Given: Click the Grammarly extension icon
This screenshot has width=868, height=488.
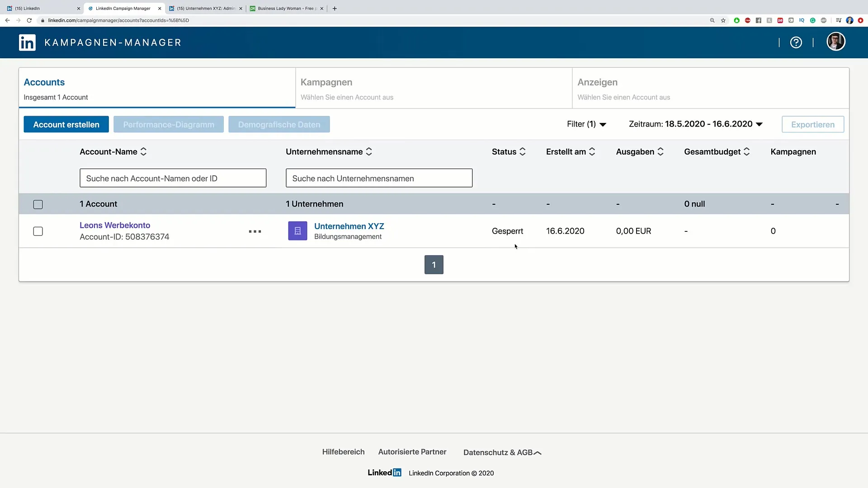Looking at the screenshot, I should (x=812, y=20).
